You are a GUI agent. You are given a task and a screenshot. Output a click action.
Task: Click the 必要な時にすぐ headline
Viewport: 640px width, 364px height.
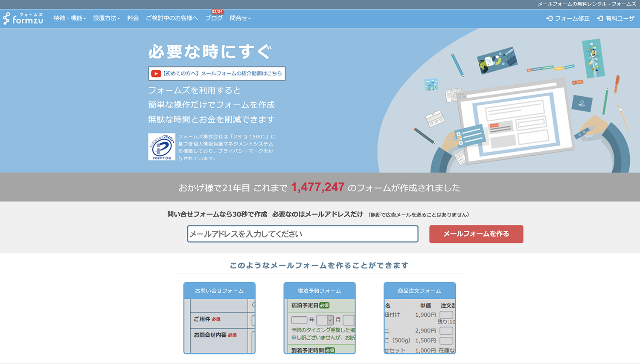pyautogui.click(x=210, y=52)
